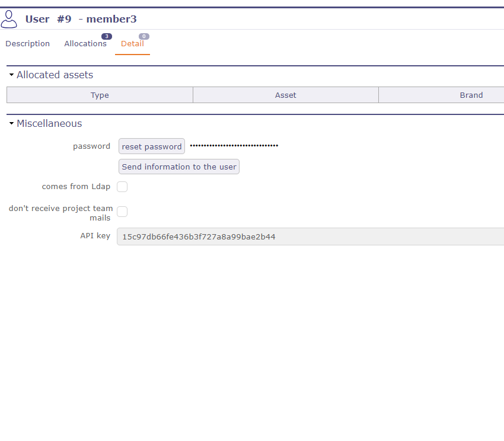Click the Miscellaneous section heading
504x441 pixels.
(49, 124)
